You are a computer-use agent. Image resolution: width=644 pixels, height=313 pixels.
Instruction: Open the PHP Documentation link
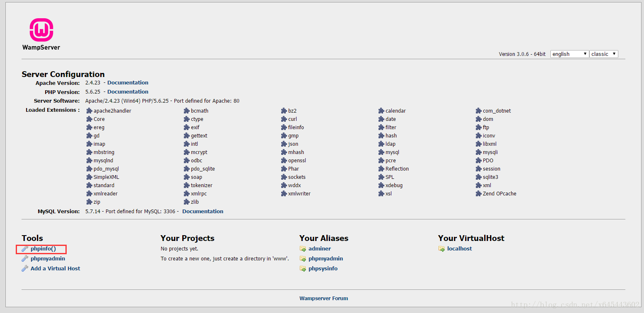pyautogui.click(x=128, y=92)
